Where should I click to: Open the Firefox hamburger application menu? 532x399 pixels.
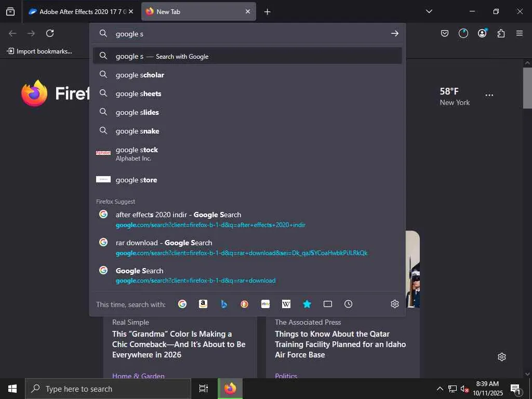coord(520,33)
